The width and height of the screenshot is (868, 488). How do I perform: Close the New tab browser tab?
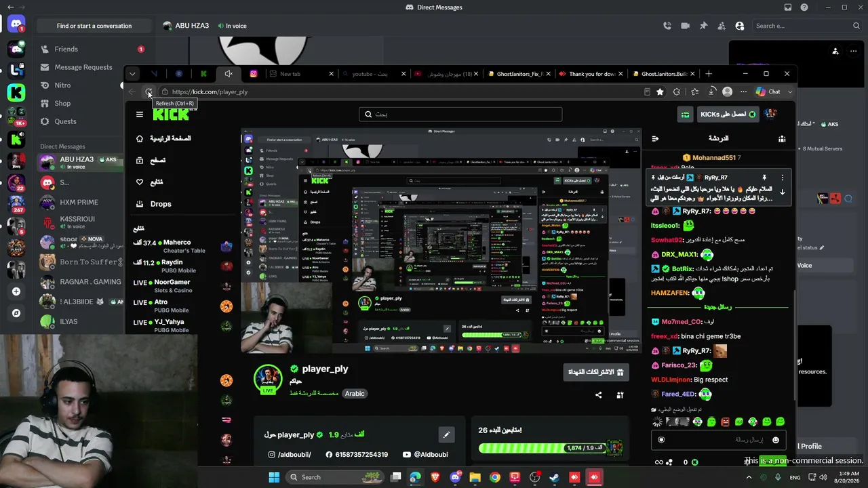coord(332,74)
